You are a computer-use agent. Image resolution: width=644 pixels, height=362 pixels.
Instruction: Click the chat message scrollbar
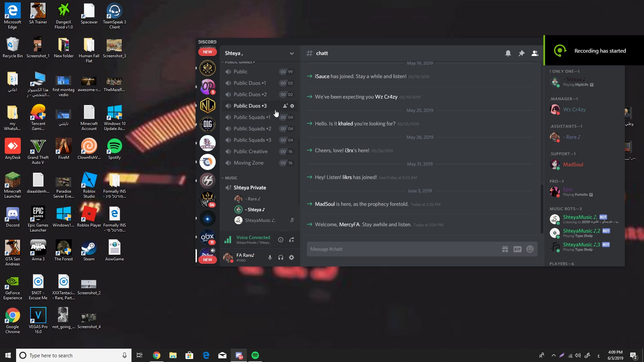(542, 208)
